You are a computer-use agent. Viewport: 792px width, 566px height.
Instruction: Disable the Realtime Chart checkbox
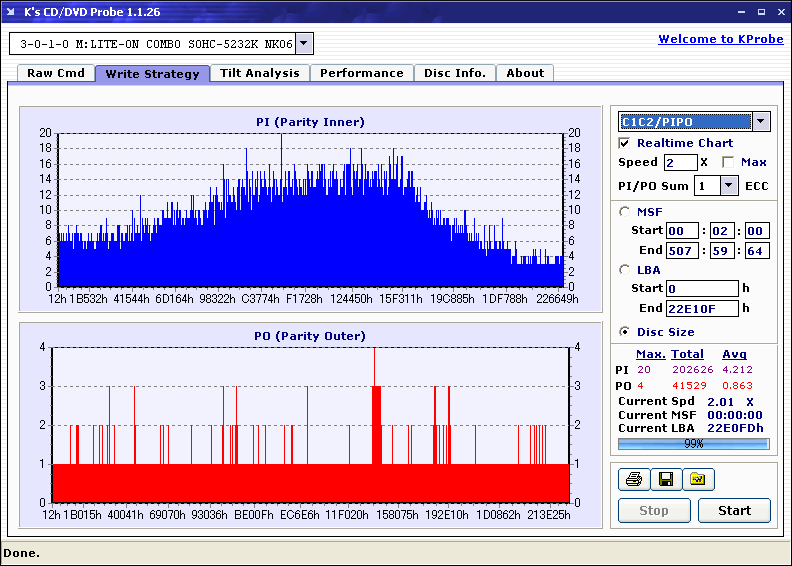pyautogui.click(x=625, y=144)
